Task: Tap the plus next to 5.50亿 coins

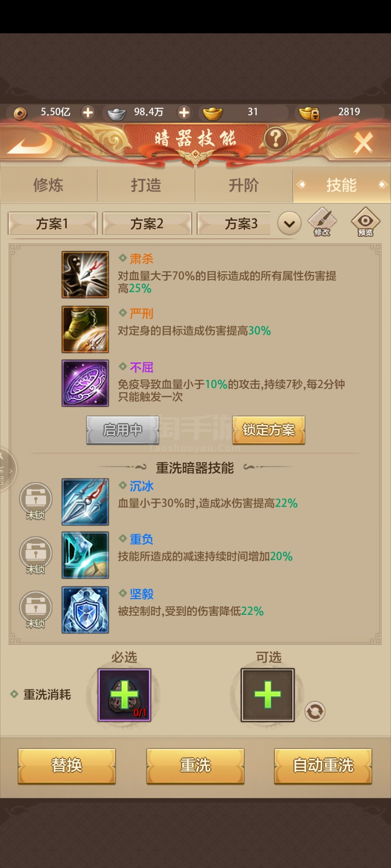Action: point(88,112)
